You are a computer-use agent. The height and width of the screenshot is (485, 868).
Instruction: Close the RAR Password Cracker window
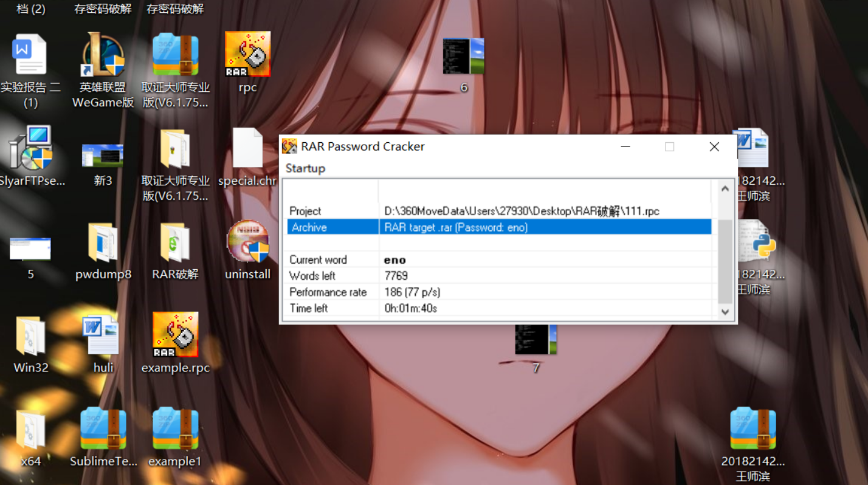click(x=714, y=146)
